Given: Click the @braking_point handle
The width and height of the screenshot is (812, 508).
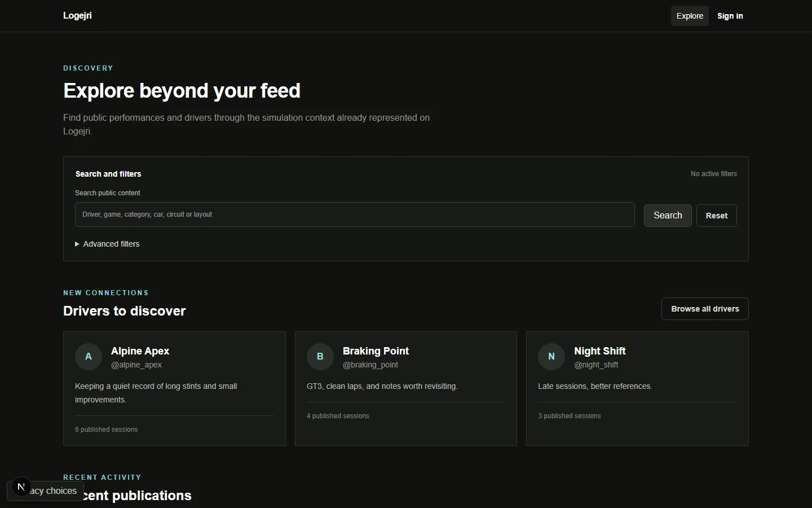Looking at the screenshot, I should tap(370, 365).
